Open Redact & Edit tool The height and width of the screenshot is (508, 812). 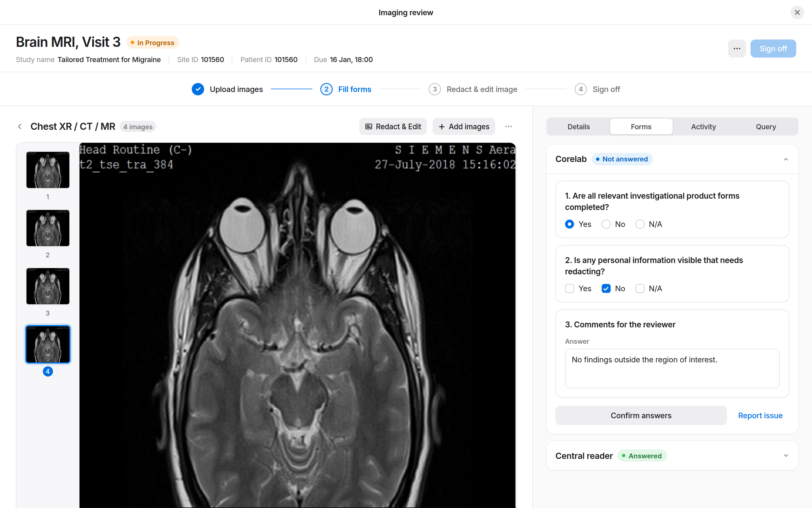coord(393,126)
